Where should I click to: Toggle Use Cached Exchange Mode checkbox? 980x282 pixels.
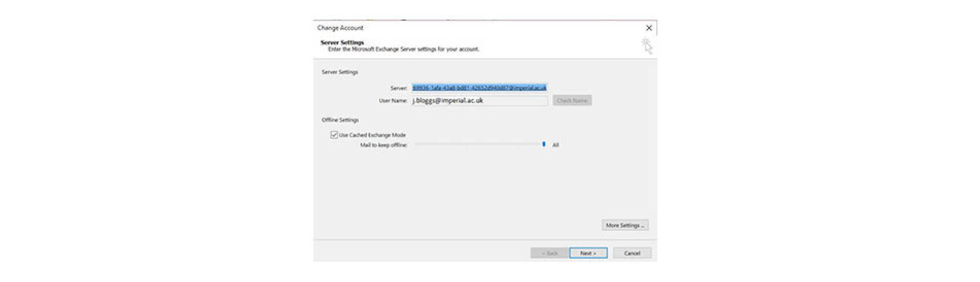334,135
